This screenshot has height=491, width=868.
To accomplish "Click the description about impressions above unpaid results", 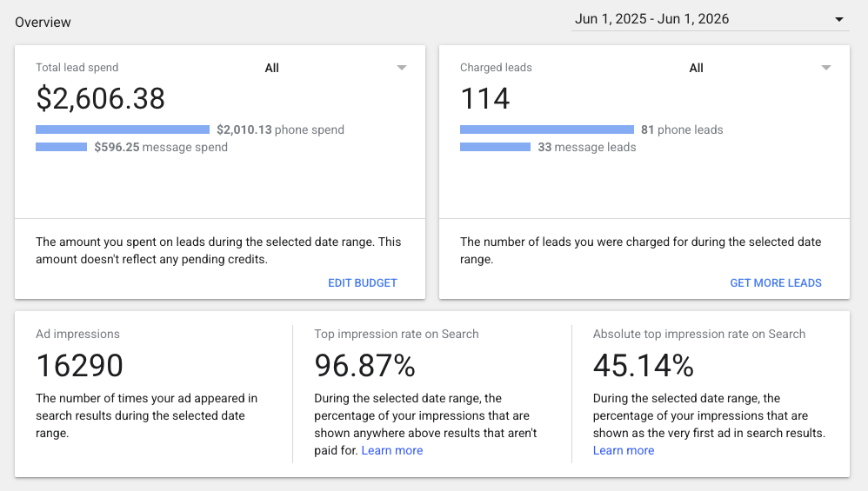I will point(425,424).
